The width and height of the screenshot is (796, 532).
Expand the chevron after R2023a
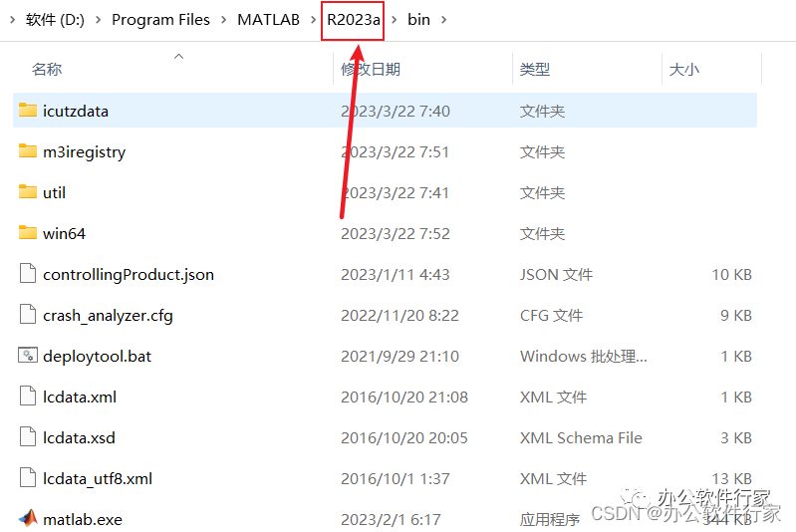point(394,19)
